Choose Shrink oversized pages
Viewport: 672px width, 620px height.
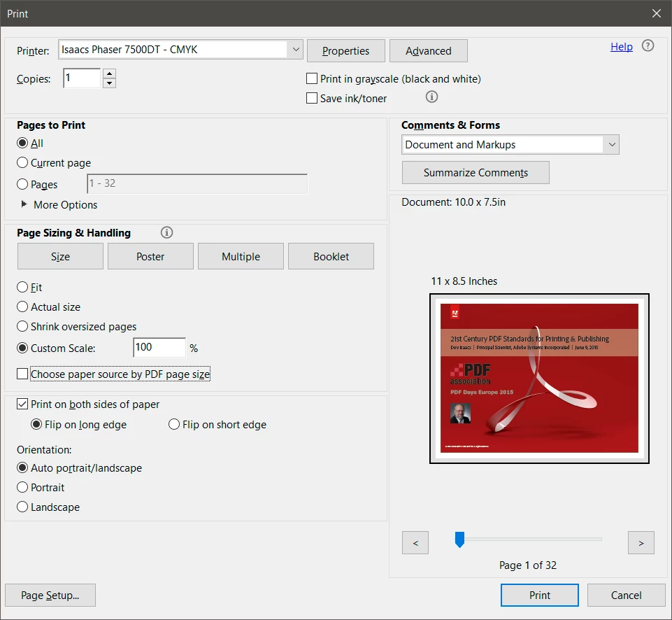[x=22, y=326]
